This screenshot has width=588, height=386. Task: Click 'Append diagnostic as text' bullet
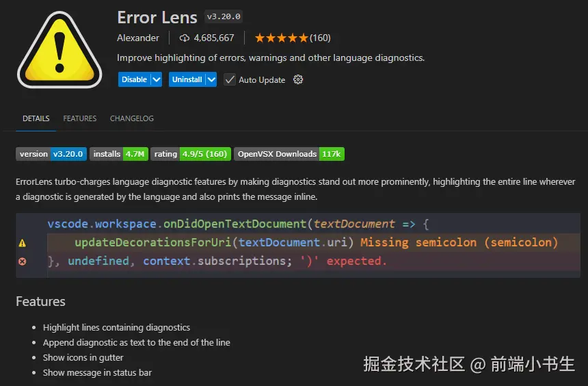[137, 342]
